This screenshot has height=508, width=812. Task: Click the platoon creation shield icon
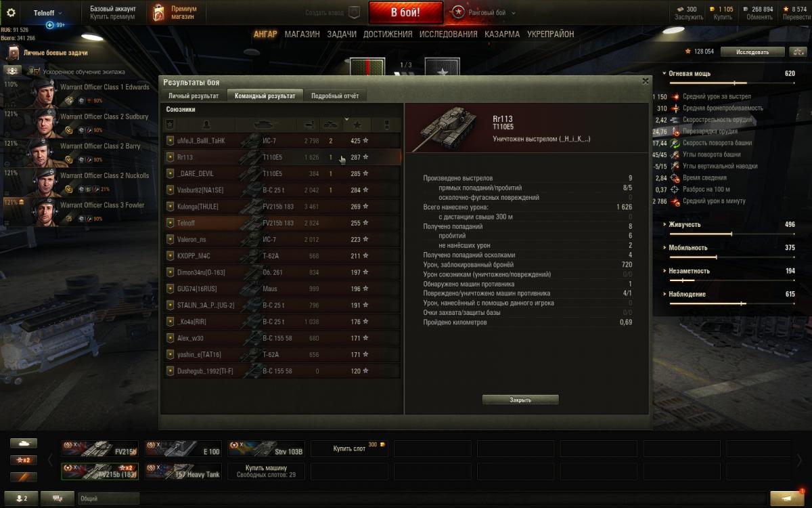pyautogui.click(x=353, y=12)
